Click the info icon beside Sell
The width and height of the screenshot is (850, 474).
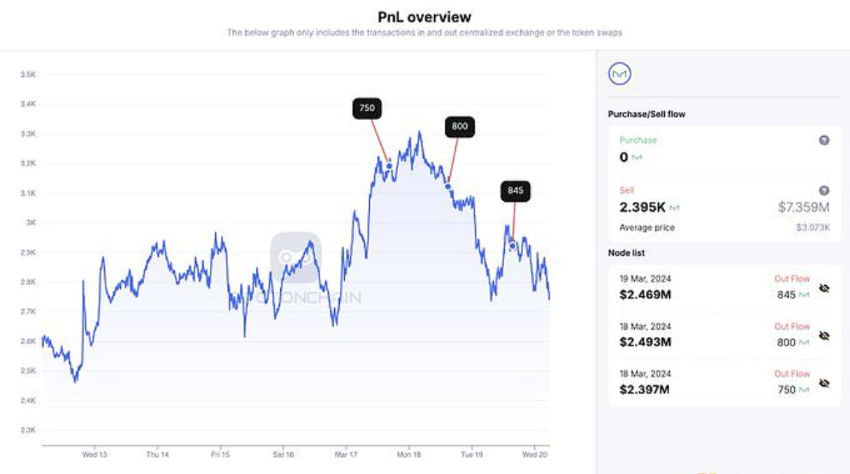[x=824, y=190]
